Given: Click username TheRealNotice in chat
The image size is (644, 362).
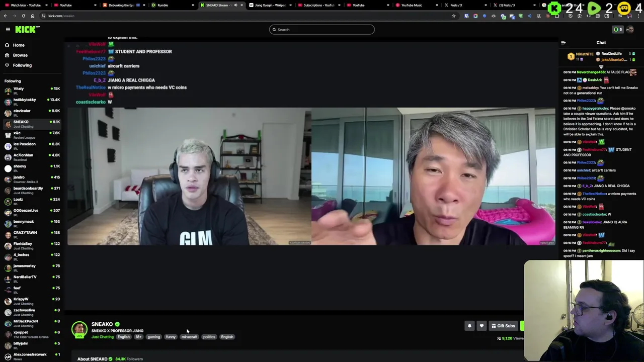Looking at the screenshot, I should click(595, 194).
